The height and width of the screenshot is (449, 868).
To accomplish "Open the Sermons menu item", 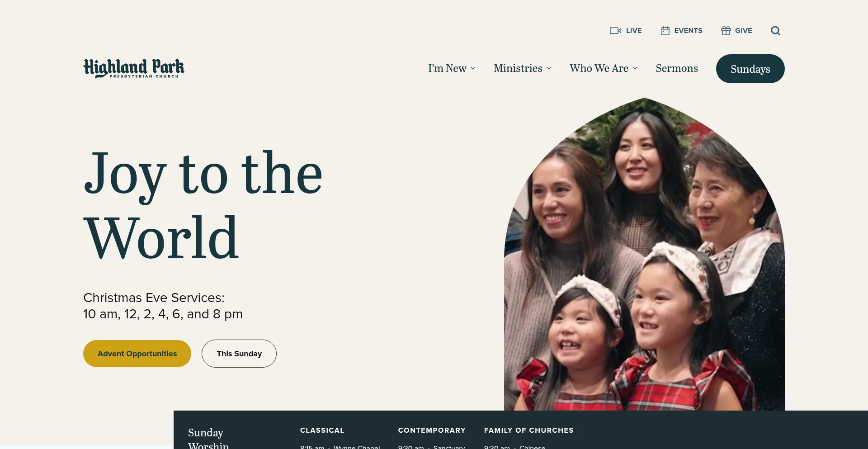I will [677, 68].
